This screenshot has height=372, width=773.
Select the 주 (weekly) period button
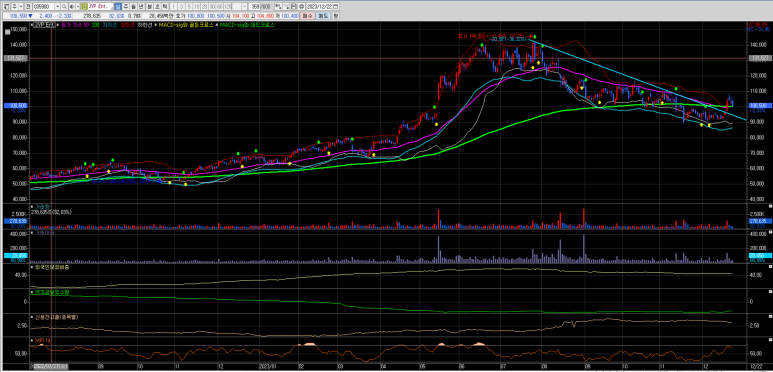(126, 6)
